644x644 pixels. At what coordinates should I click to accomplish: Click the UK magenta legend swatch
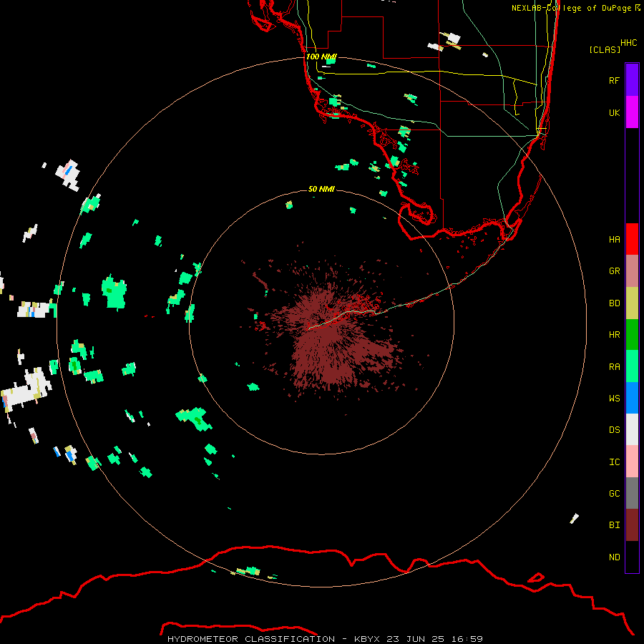click(632, 112)
